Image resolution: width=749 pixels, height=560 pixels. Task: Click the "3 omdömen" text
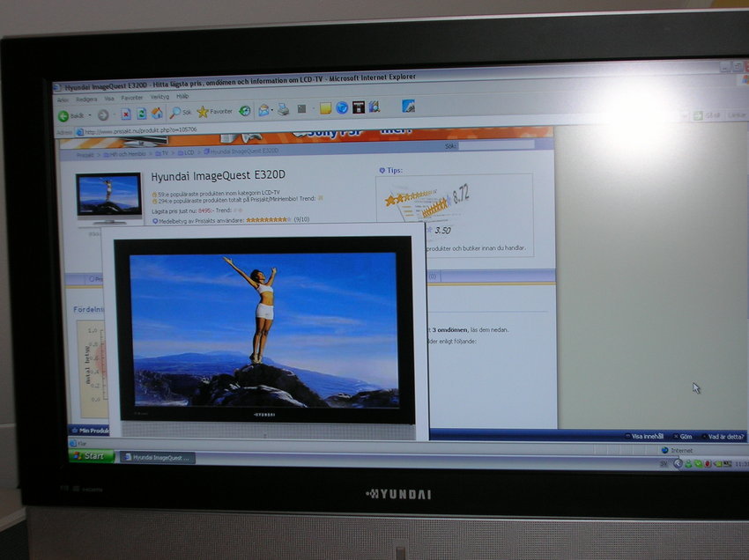449,329
